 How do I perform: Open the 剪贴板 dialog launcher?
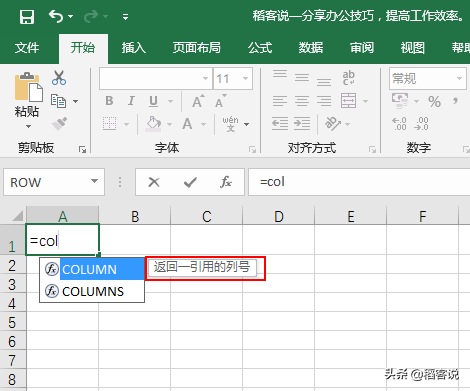pos(82,149)
